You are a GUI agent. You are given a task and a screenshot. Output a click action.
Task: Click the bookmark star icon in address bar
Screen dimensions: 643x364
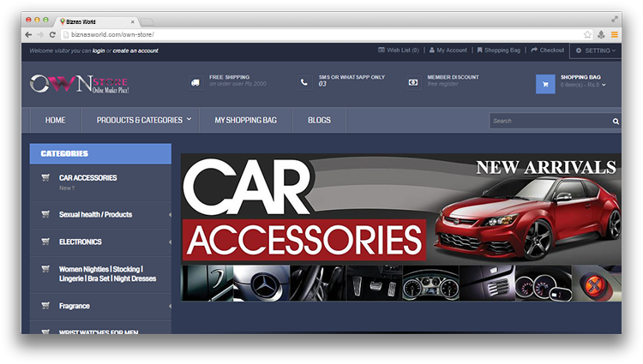click(587, 34)
